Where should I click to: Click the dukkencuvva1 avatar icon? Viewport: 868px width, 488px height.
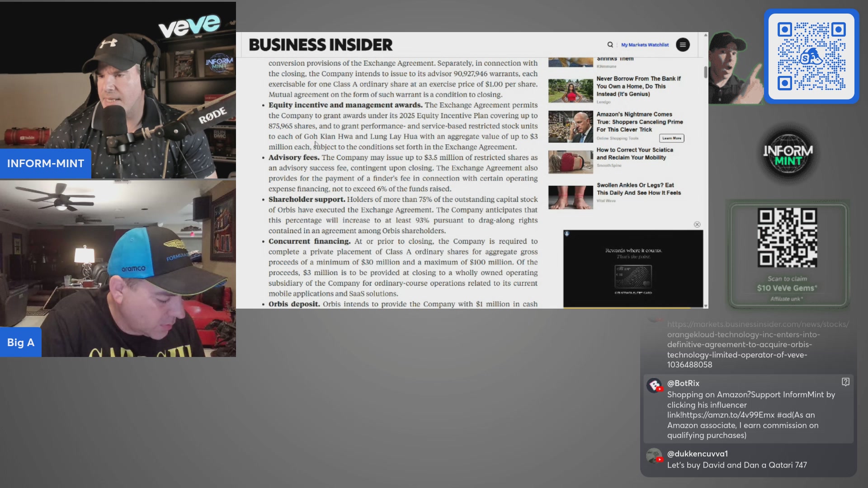[654, 456]
